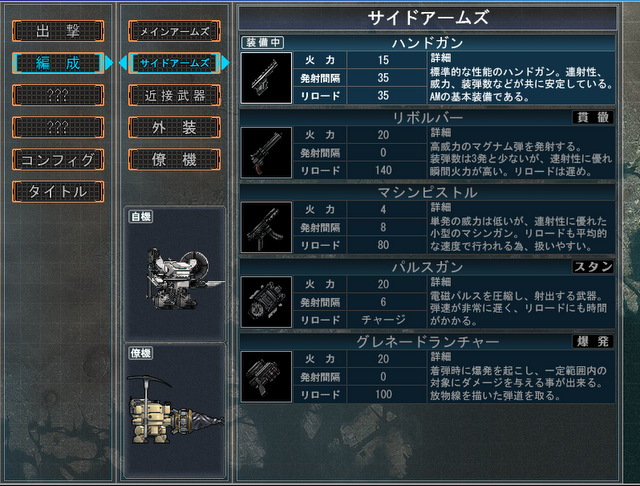
Task: Open the 僚機 wingman submenu button
Action: click(174, 159)
